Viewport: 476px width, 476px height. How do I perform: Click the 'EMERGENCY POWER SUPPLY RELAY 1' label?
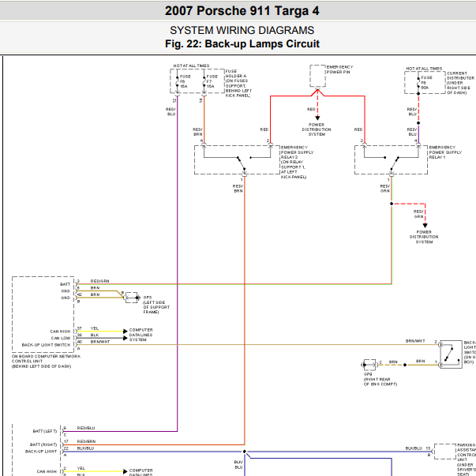pos(445,152)
